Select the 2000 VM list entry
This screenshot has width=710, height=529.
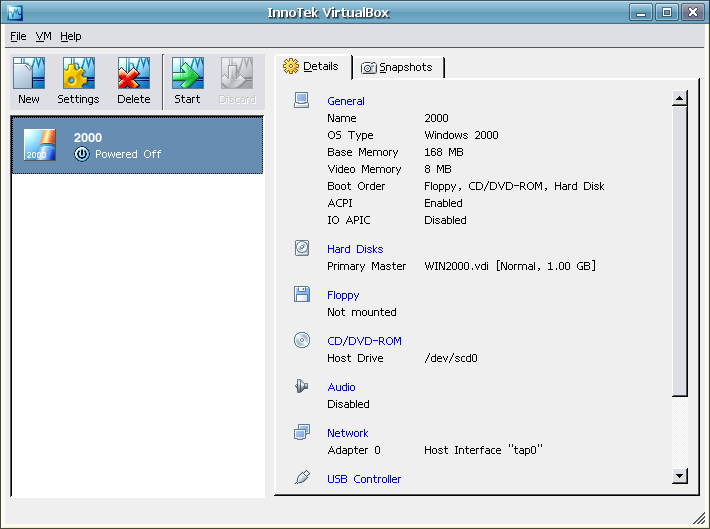coord(137,145)
